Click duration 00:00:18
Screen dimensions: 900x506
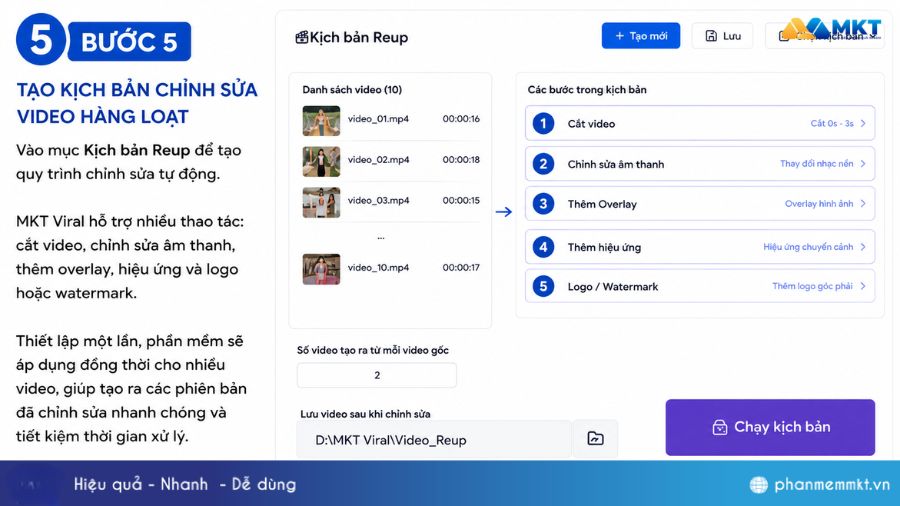click(x=461, y=159)
